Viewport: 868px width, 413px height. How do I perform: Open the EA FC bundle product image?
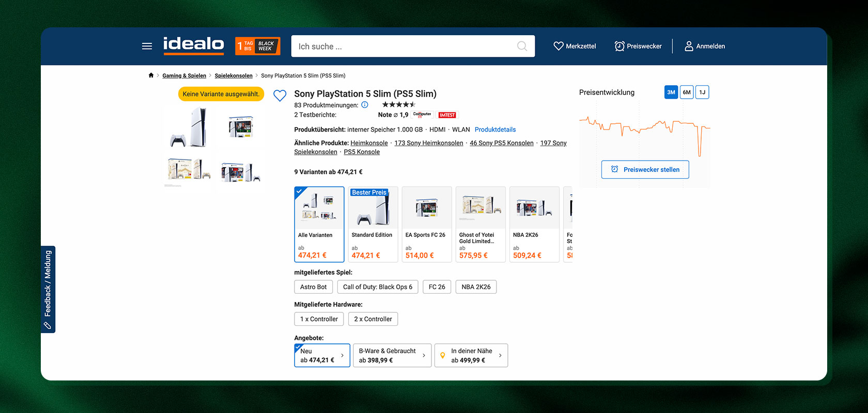click(241, 126)
